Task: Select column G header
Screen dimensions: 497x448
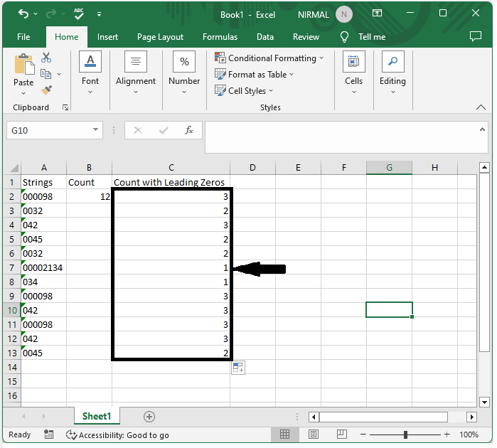Action: [389, 168]
